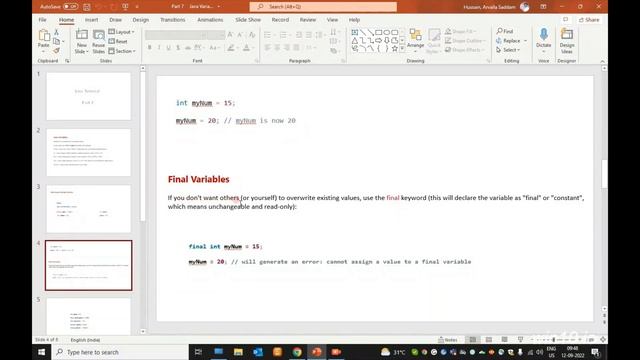Select the star shape in gallery

(394, 49)
